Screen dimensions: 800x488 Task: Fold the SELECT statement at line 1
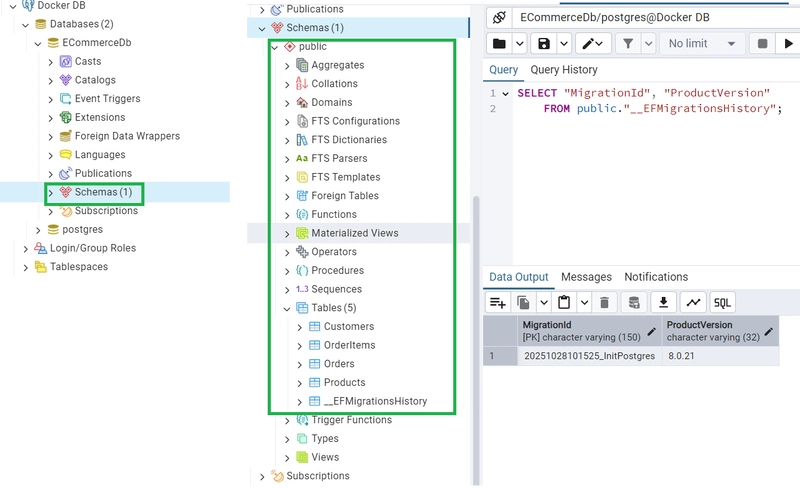[505, 93]
